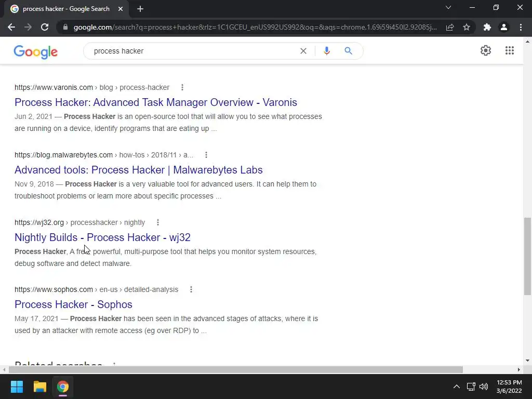Go back to the previous page
The width and height of the screenshot is (532, 399).
coord(11,27)
